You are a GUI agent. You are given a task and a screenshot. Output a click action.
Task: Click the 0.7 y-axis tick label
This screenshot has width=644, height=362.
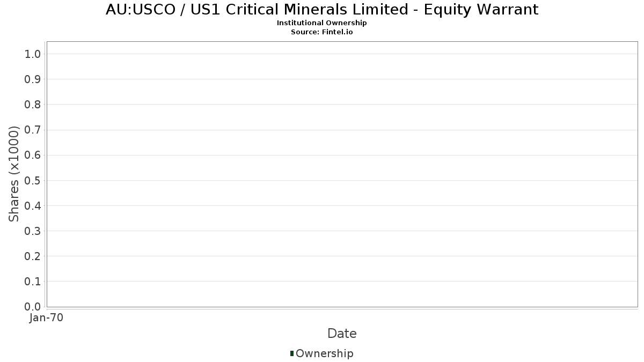[x=33, y=130]
